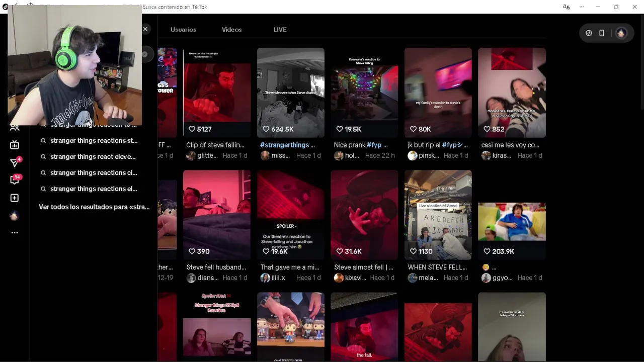Click the heart icon showing 5127 likes
This screenshot has height=362, width=644.
coord(192,129)
